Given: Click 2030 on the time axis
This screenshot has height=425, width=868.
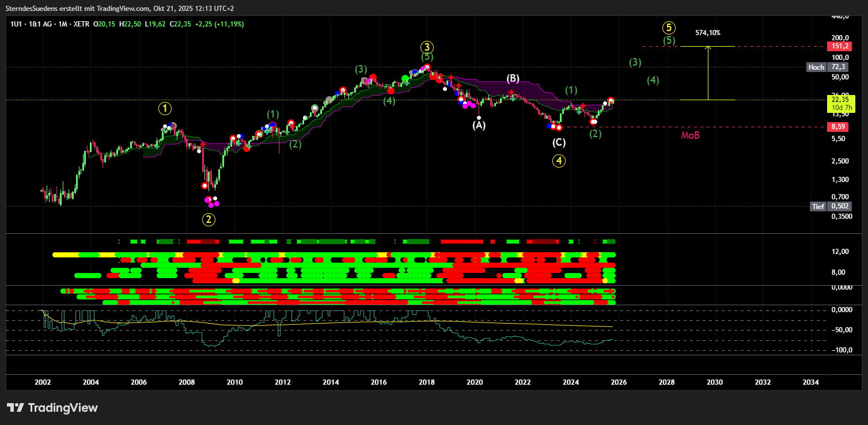Looking at the screenshot, I should (714, 382).
